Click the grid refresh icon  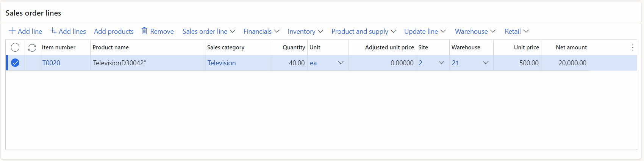tap(32, 47)
